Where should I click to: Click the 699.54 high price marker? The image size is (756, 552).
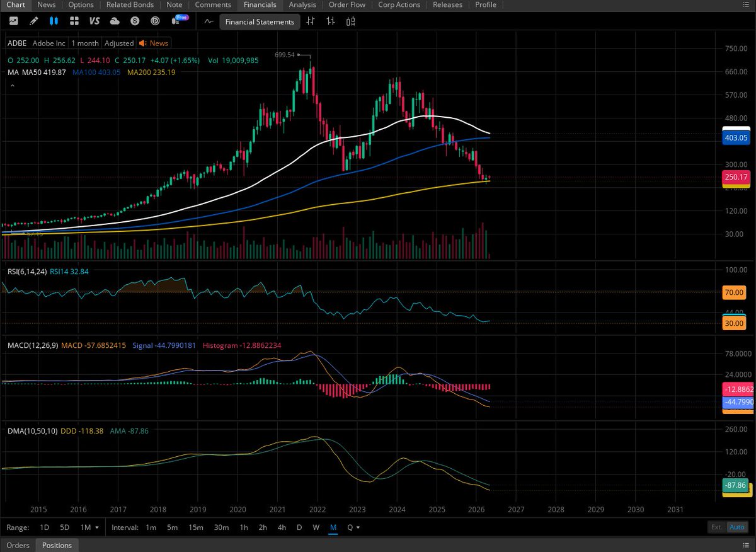coord(285,55)
